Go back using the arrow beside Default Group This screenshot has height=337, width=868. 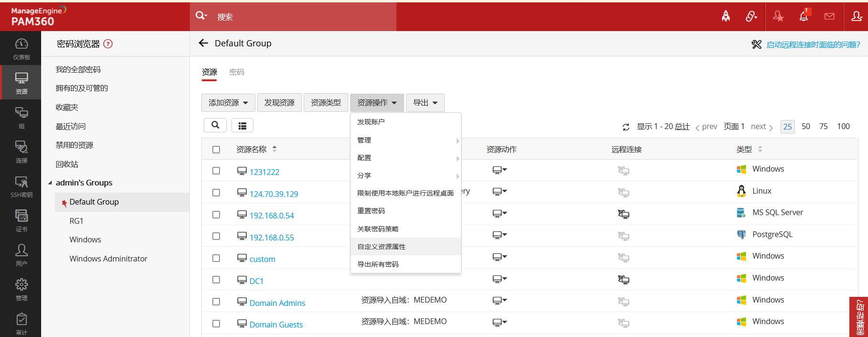pos(203,43)
